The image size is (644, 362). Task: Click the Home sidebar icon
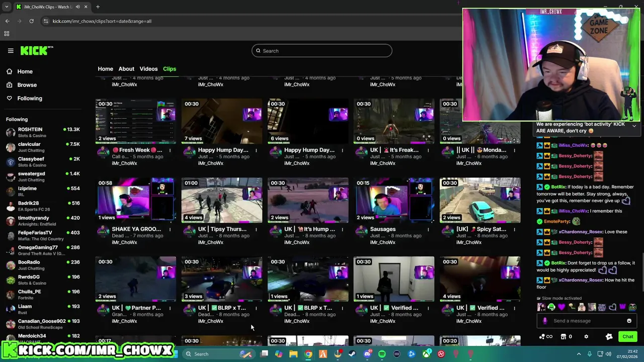point(9,71)
